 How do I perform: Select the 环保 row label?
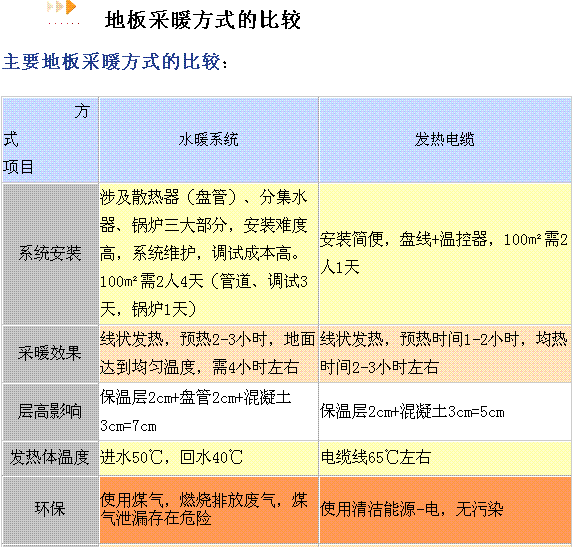coord(50,509)
